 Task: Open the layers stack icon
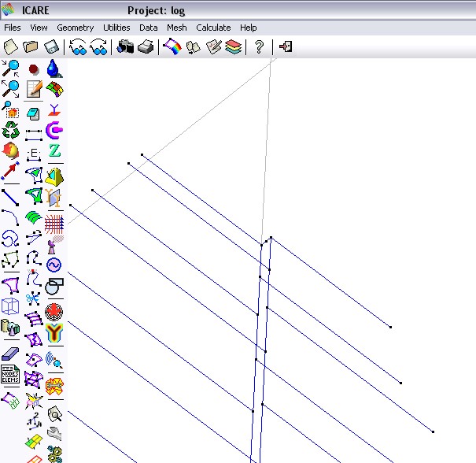234,47
